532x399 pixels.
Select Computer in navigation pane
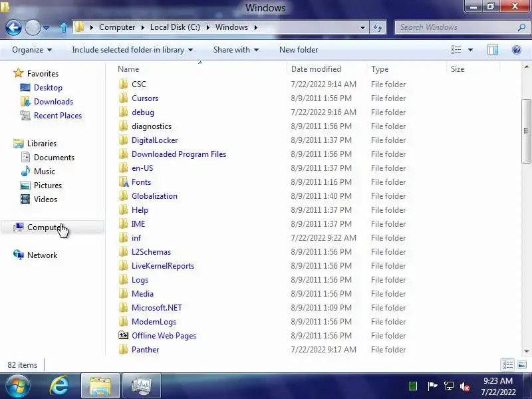[x=53, y=227]
